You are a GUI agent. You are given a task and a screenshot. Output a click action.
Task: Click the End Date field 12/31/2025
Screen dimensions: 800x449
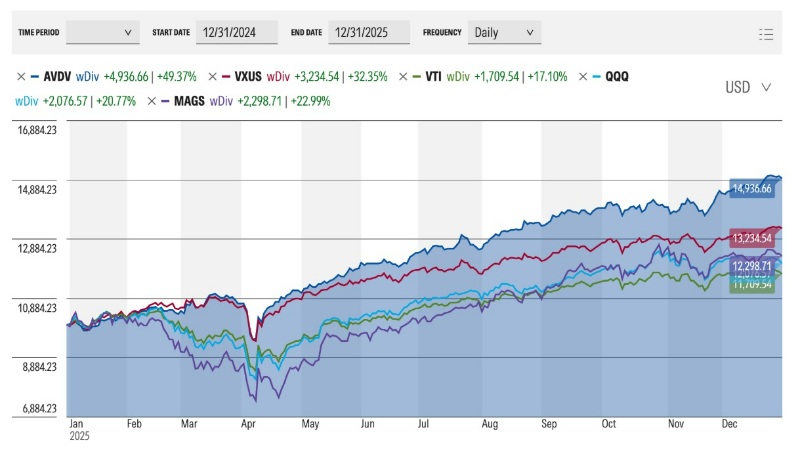coord(369,32)
